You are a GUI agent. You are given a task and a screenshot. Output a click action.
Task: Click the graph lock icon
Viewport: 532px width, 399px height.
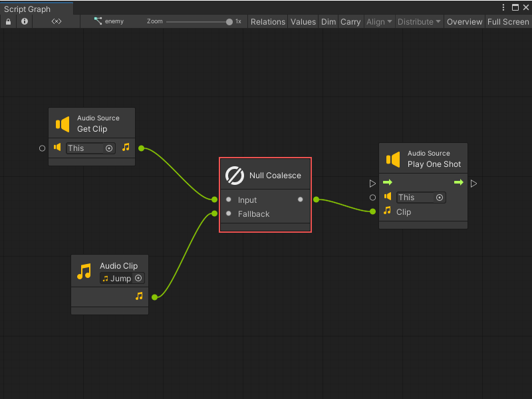coord(8,21)
